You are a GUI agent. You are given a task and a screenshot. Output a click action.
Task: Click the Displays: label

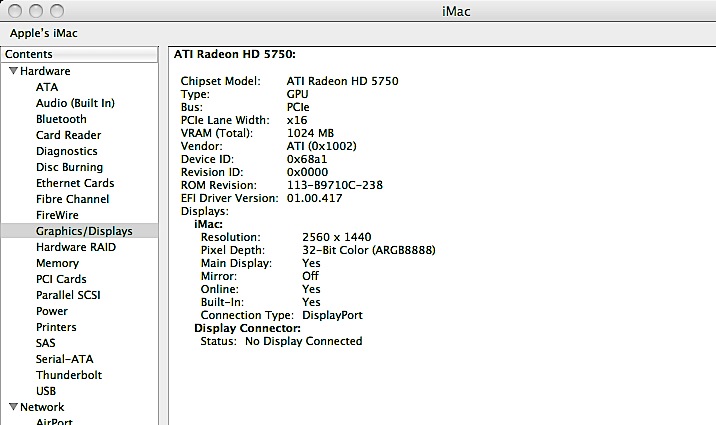coord(205,211)
